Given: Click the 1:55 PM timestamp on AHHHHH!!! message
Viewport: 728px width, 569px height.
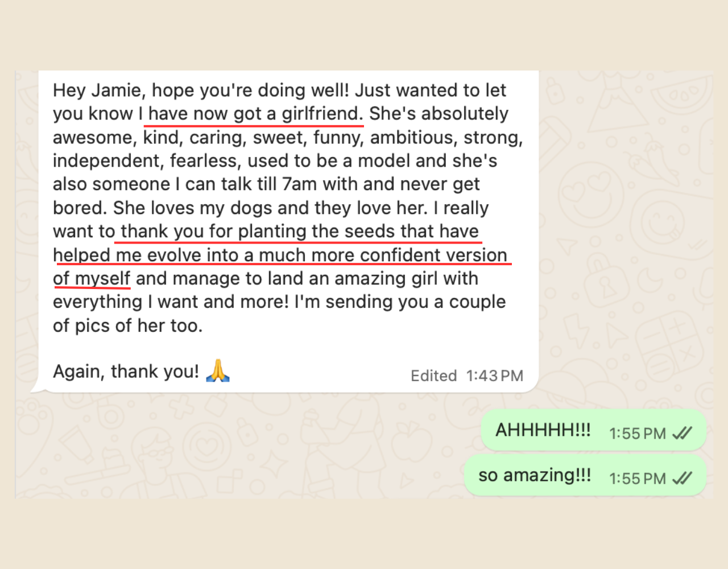Looking at the screenshot, I should [637, 434].
